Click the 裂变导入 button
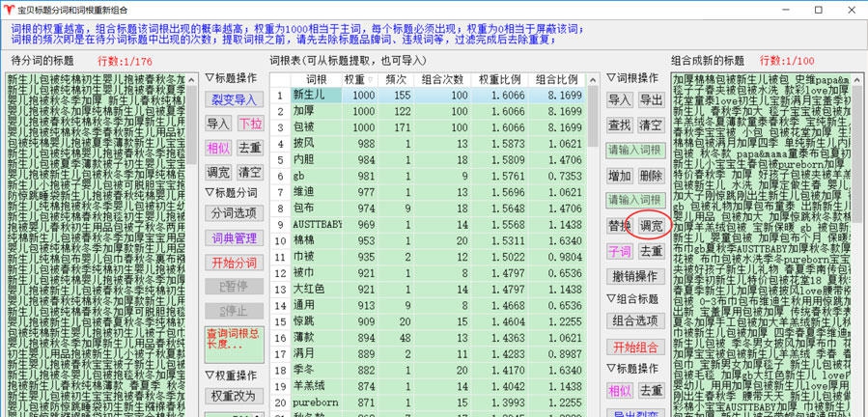This screenshot has height=417, width=868. [x=235, y=99]
